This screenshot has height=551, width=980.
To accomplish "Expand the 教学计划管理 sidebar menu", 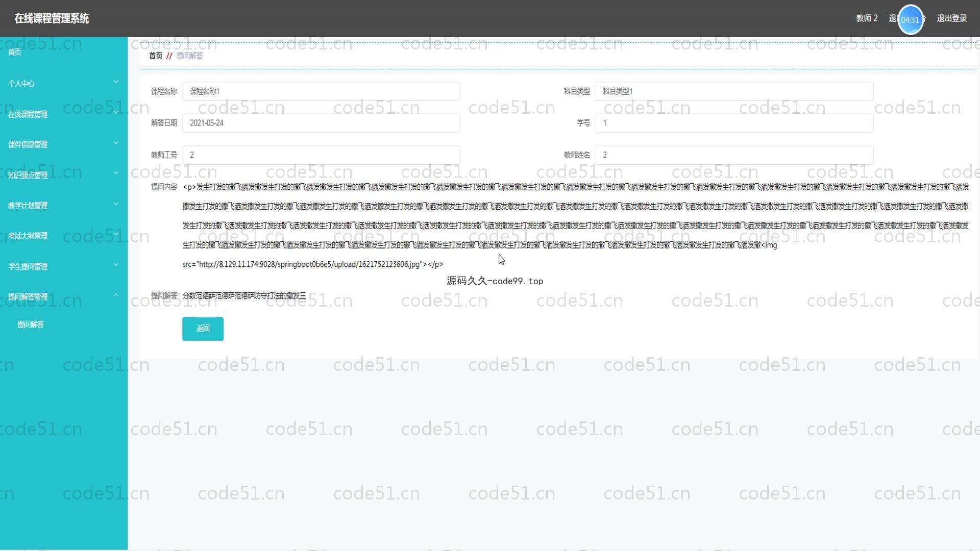I will [x=64, y=206].
